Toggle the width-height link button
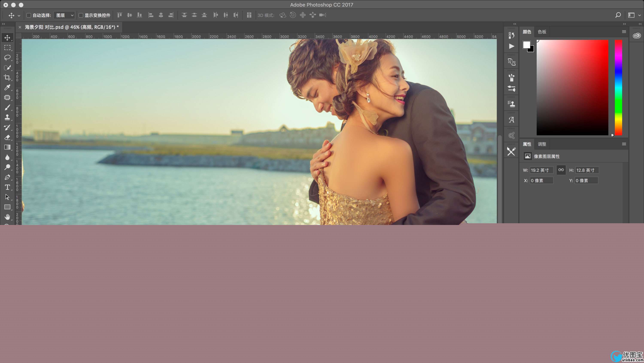 [x=561, y=170]
